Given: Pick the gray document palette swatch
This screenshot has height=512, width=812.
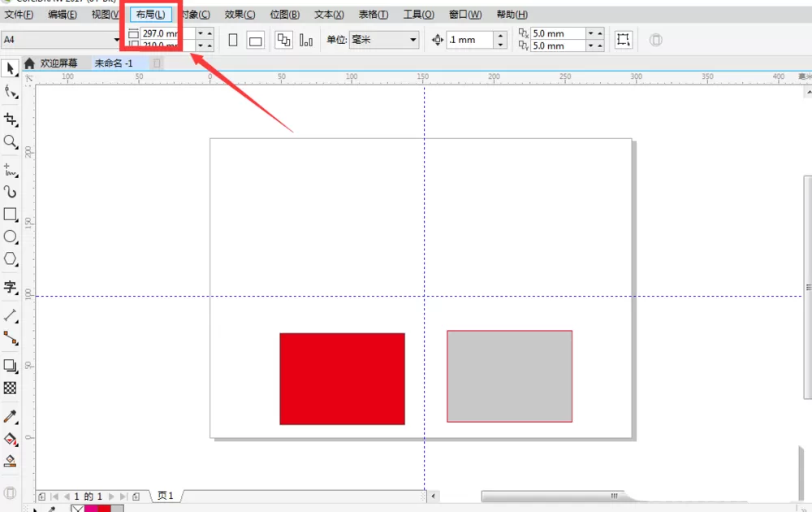Looking at the screenshot, I should pos(118,509).
